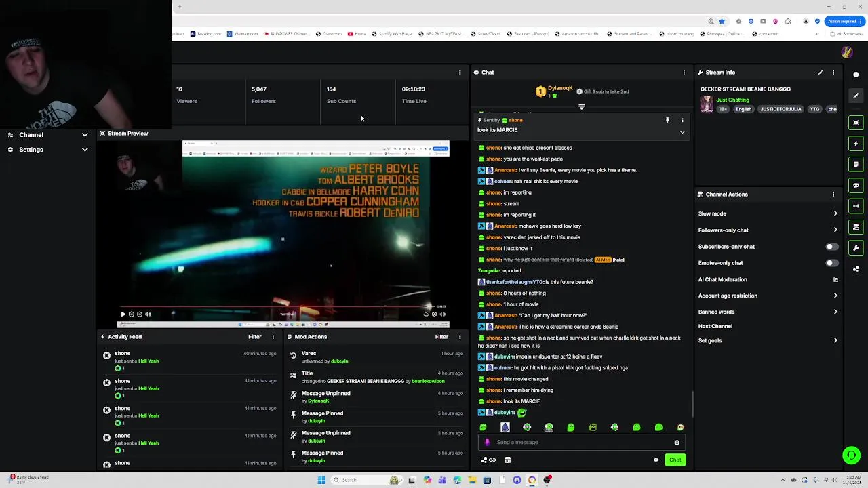Filter the Mod Actions list
The width and height of the screenshot is (868, 488).
click(441, 337)
